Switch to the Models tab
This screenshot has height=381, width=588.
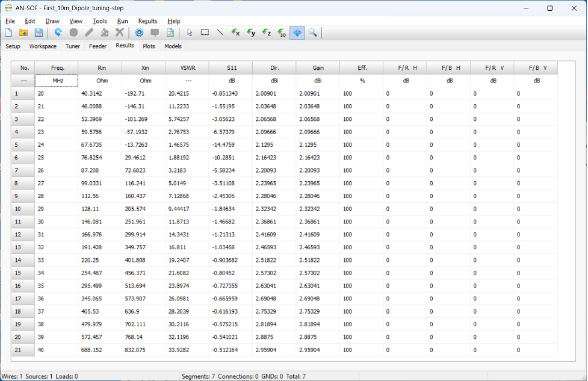point(173,46)
